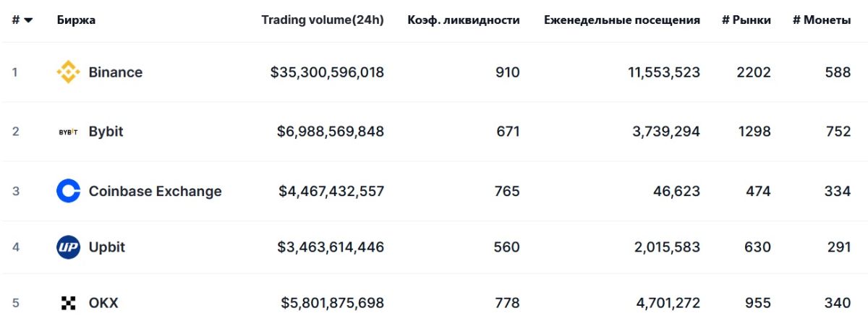Open the Binance exchange link
868x329 pixels.
pos(115,72)
